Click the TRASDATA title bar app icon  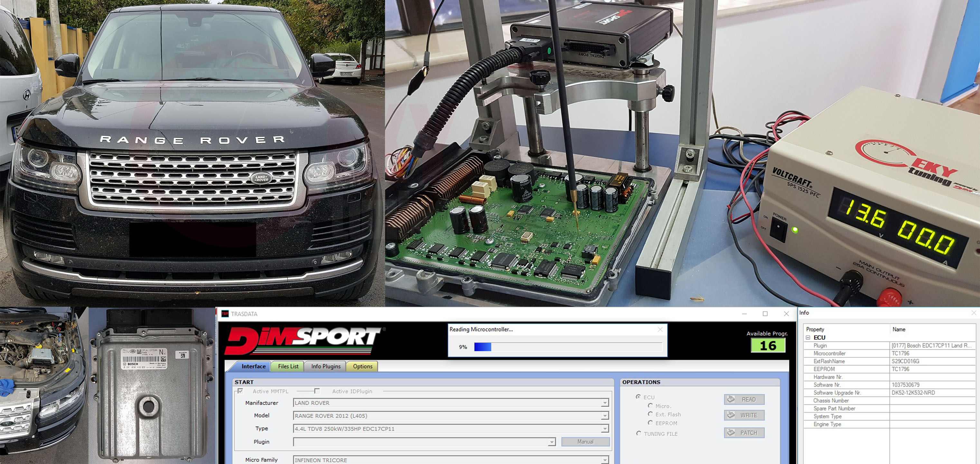tap(225, 314)
